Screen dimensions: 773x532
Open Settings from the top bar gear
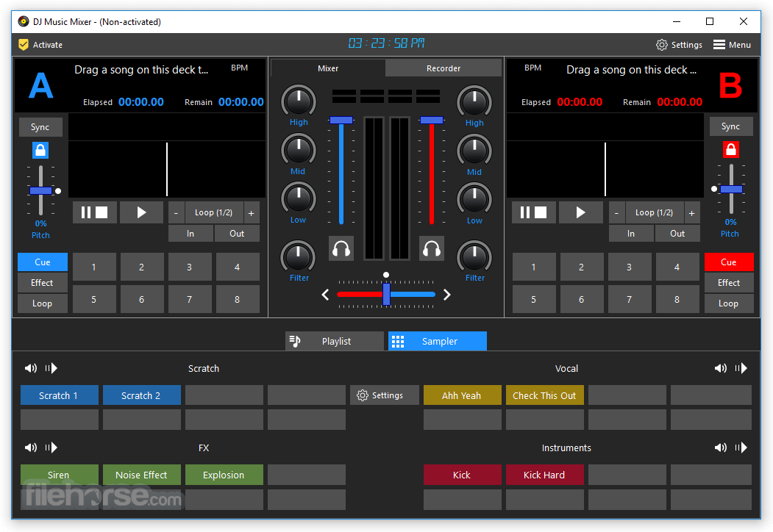pos(679,45)
